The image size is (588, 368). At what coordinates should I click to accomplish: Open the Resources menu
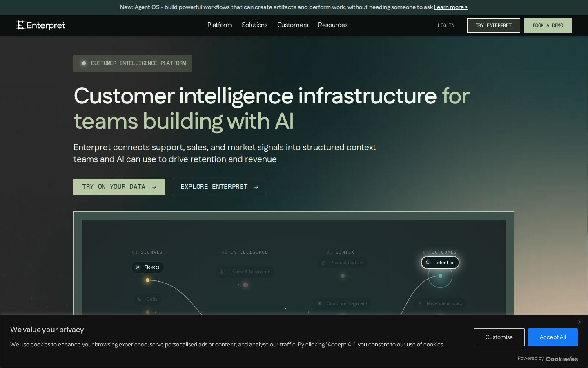tap(333, 25)
